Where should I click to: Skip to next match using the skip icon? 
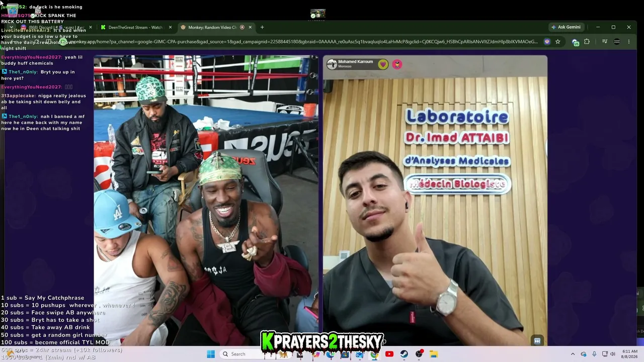coord(537,341)
